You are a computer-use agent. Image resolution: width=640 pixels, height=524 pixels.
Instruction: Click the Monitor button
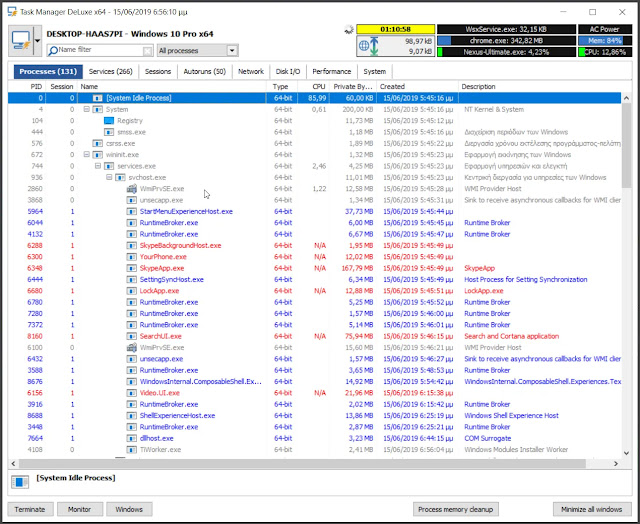point(80,509)
